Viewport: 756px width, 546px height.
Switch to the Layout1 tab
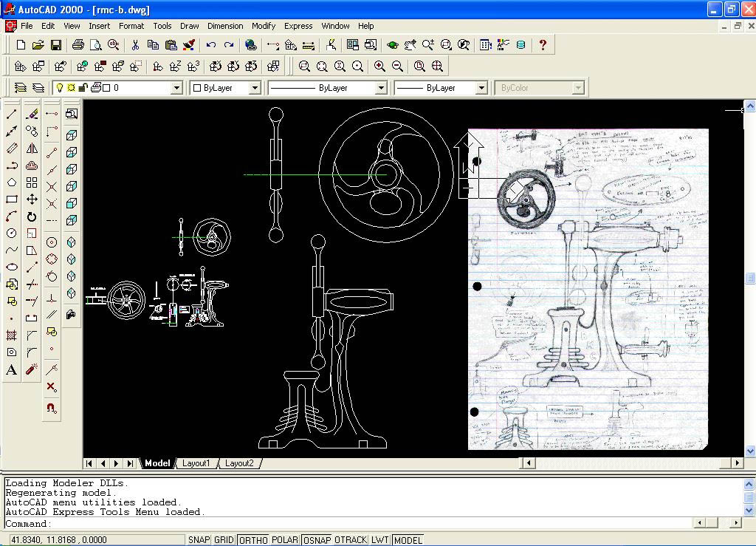coord(197,463)
